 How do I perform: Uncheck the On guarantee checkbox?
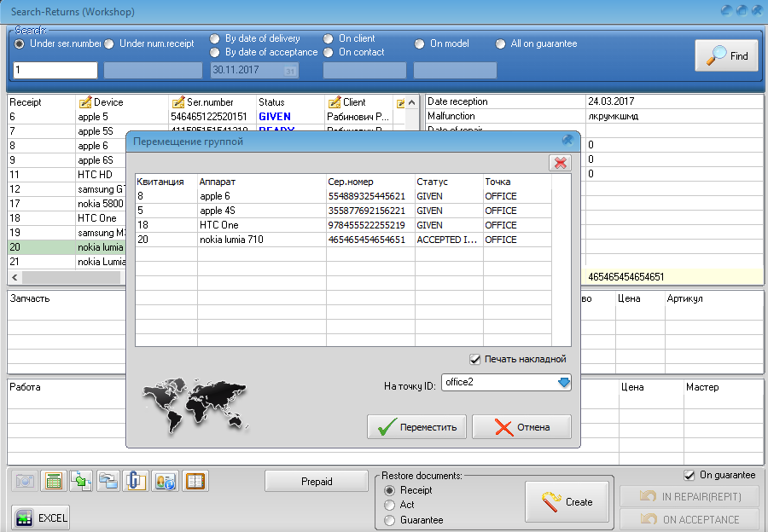pos(689,475)
